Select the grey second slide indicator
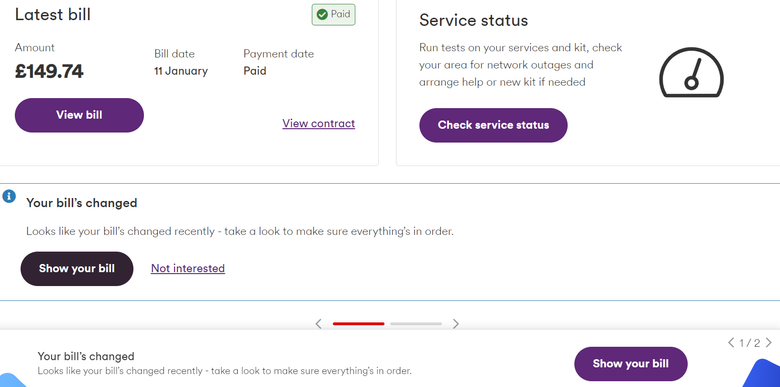The height and width of the screenshot is (387, 780). (416, 324)
